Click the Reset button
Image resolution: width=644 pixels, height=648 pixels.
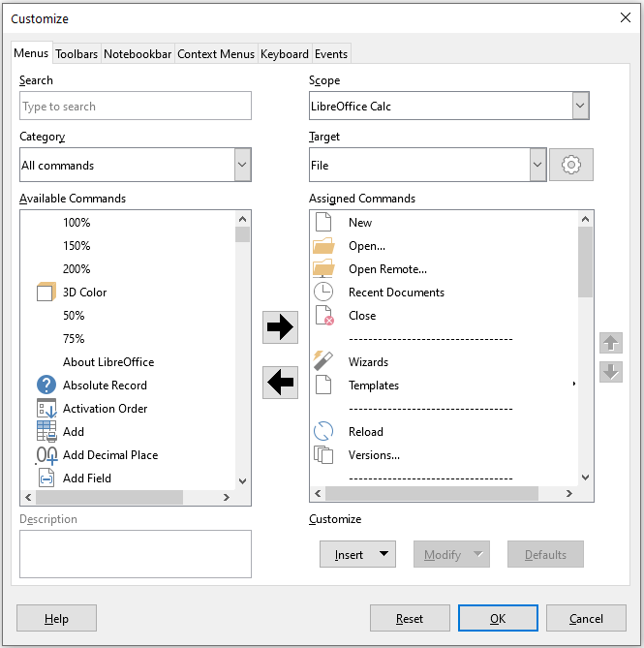pos(410,618)
